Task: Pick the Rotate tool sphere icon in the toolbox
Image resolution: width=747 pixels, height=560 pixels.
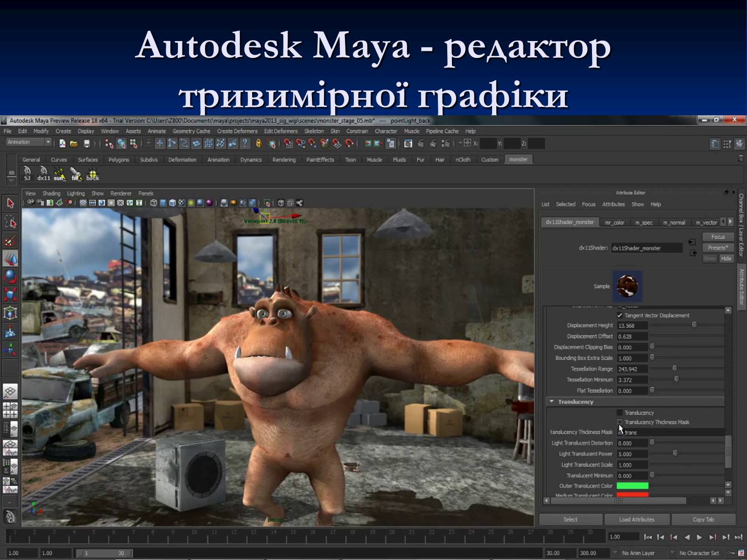Action: coord(10,277)
